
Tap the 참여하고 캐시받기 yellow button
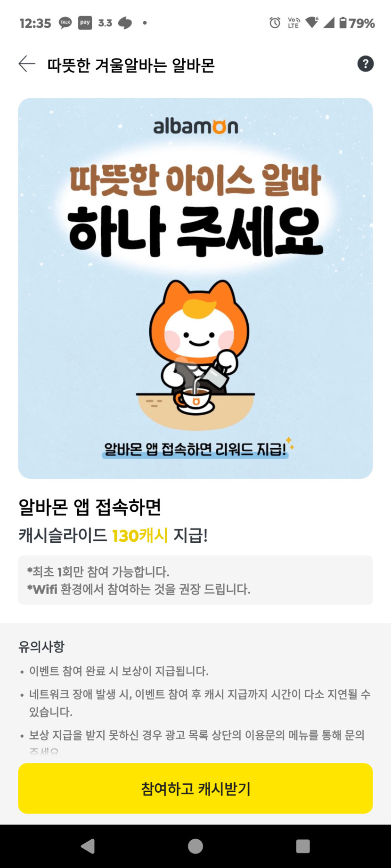pos(195,788)
